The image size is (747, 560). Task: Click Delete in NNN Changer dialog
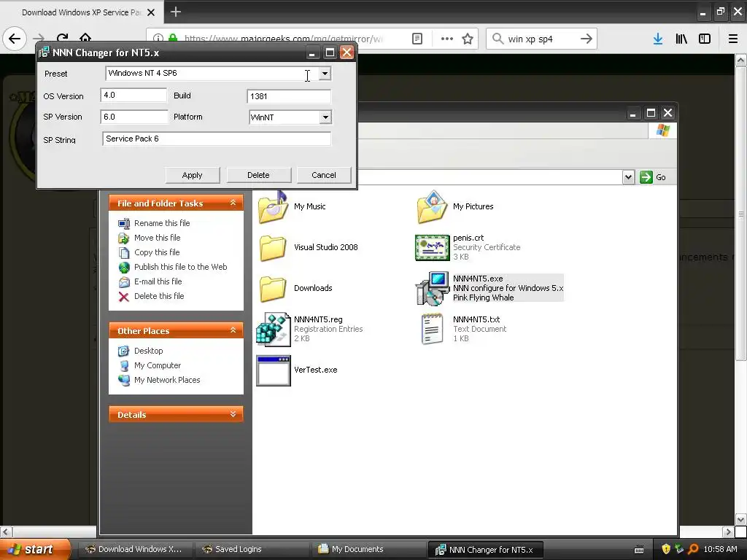pyautogui.click(x=259, y=175)
